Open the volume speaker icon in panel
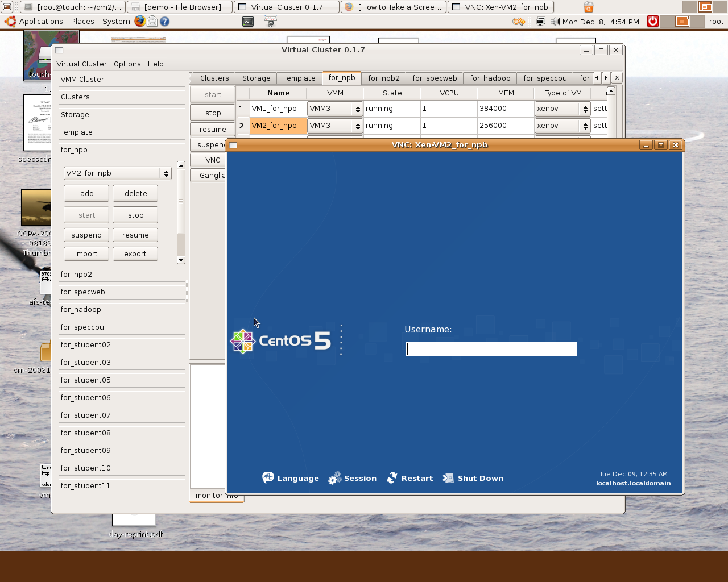The image size is (728, 582). [555, 22]
